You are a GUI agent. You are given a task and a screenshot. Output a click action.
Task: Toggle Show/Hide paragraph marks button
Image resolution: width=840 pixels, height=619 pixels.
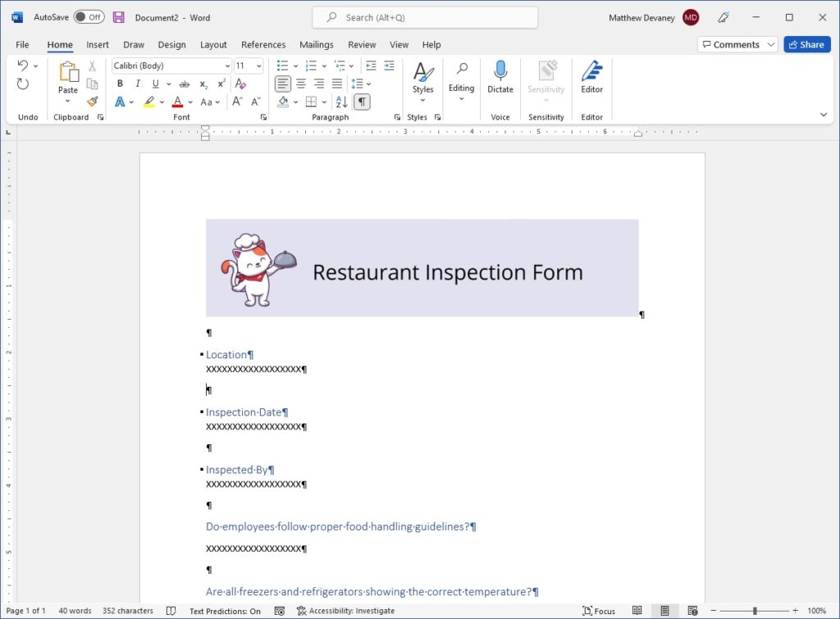coord(362,102)
